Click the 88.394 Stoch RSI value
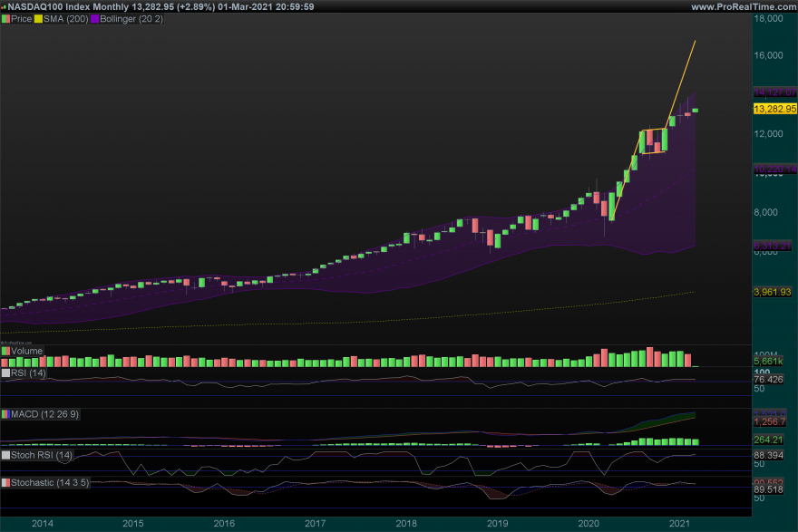 (768, 455)
